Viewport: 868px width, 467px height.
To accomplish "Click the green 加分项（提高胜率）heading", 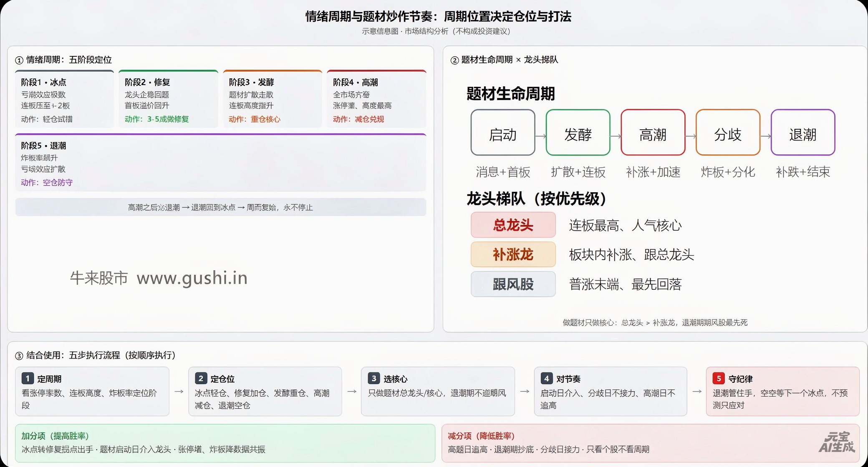I will pos(56,436).
